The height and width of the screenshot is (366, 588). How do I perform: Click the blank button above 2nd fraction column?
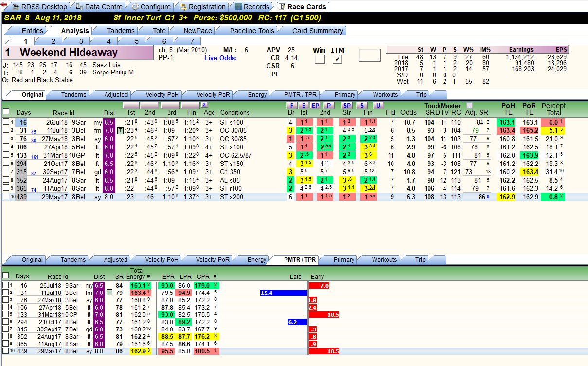[x=150, y=105]
